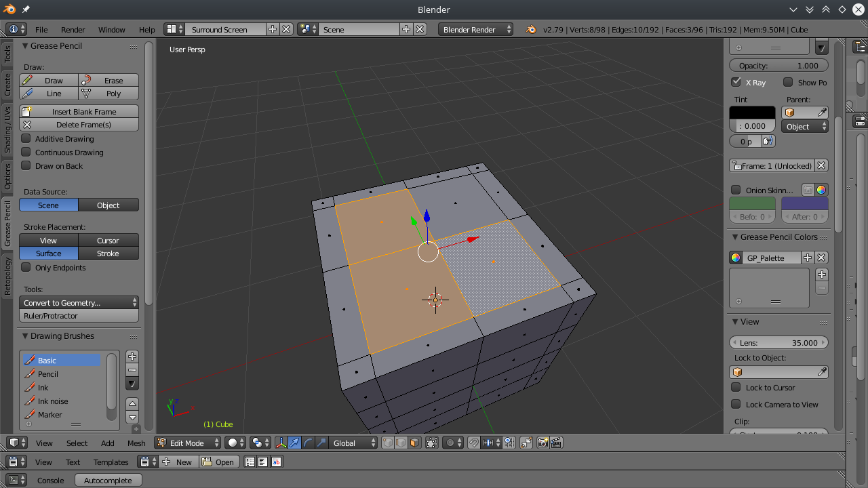Open the Render menu
This screenshot has height=488, width=868.
73,30
